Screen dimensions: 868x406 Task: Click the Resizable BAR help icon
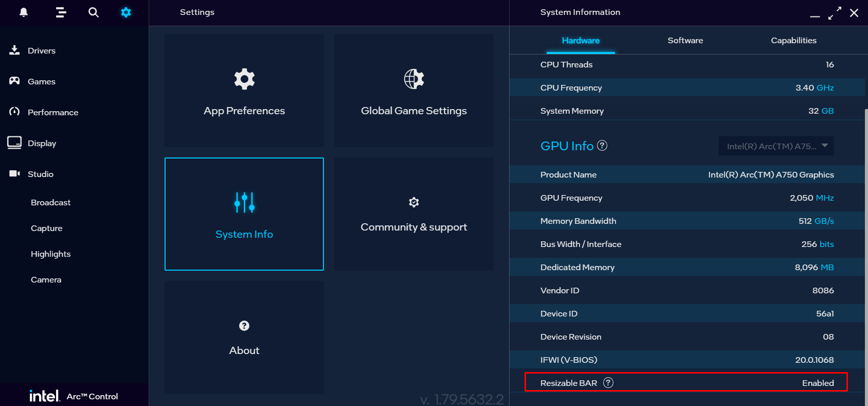(x=608, y=383)
